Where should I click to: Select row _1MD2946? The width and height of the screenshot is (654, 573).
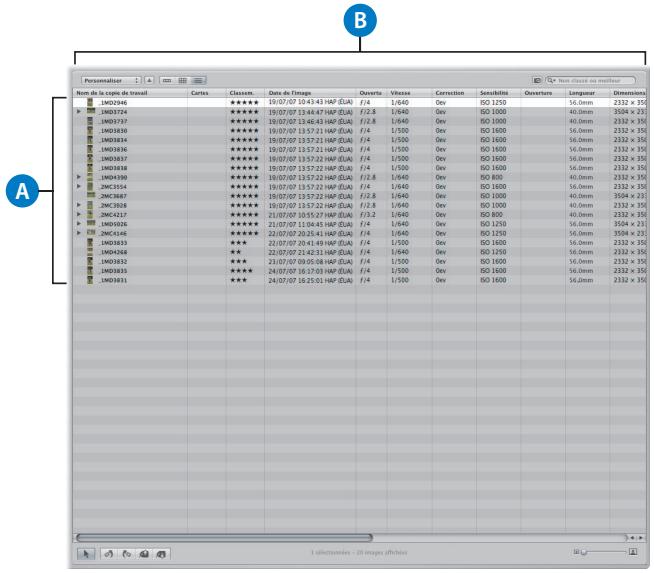click(x=360, y=102)
